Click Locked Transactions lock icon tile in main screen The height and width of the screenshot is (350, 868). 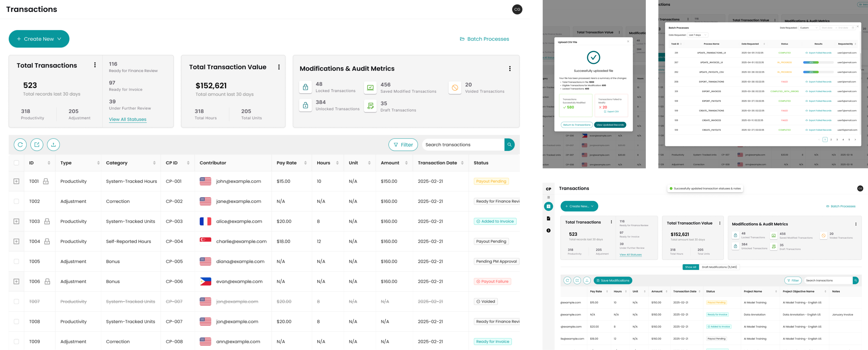[305, 87]
